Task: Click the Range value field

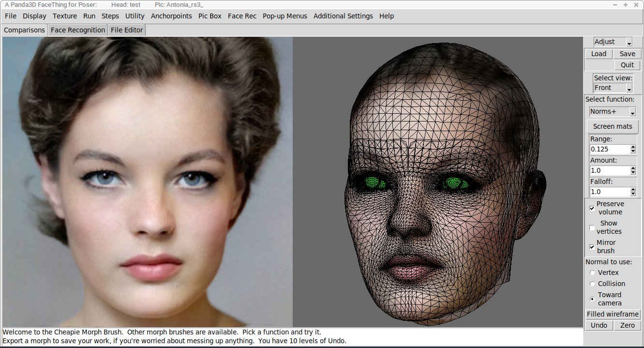Action: (609, 149)
